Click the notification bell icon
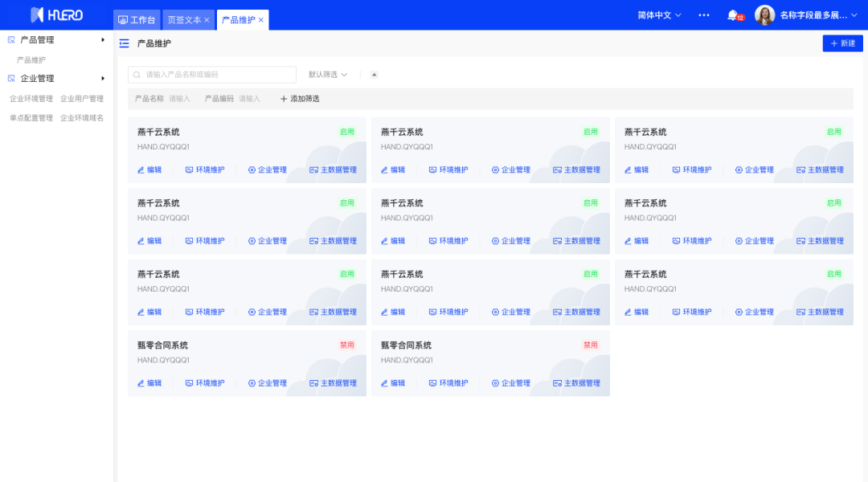 pyautogui.click(x=732, y=15)
